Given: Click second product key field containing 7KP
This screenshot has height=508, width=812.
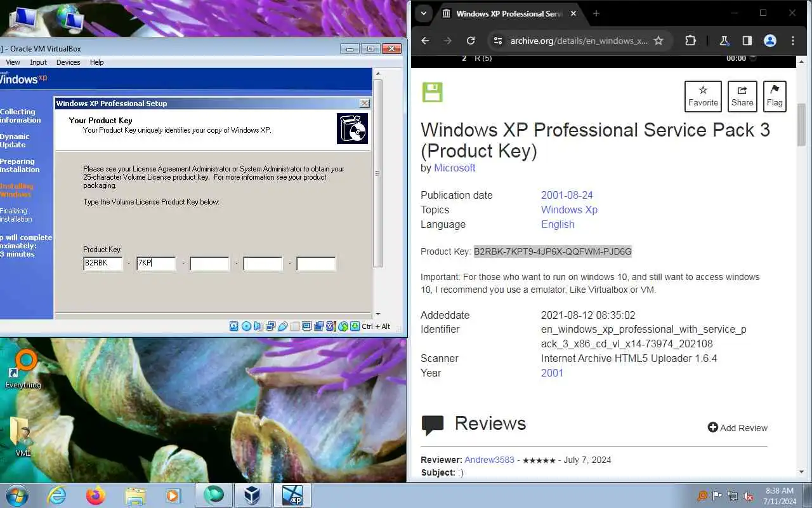Looking at the screenshot, I should click(156, 263).
